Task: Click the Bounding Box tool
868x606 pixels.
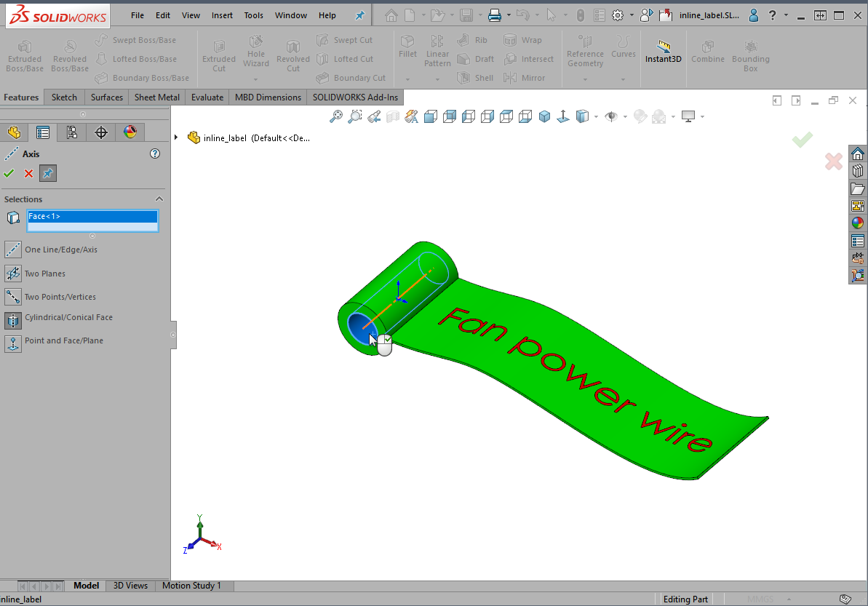Action: (750, 56)
